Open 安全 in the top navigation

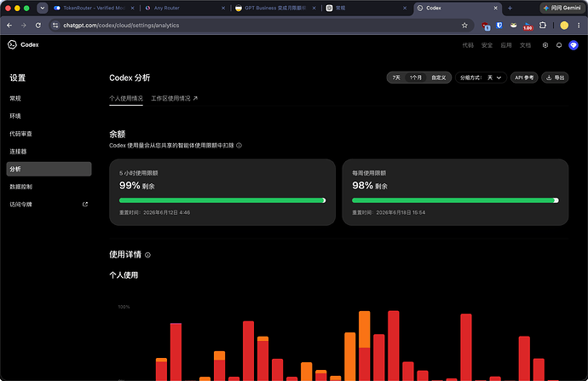[487, 45]
